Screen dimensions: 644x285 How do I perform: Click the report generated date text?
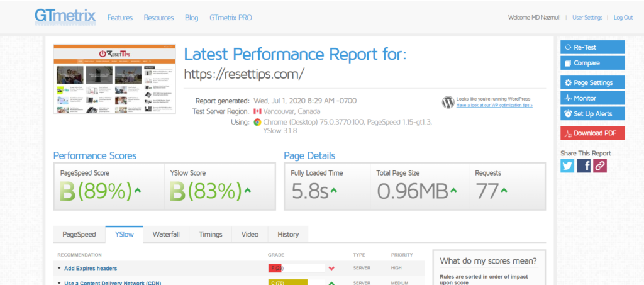pyautogui.click(x=305, y=101)
